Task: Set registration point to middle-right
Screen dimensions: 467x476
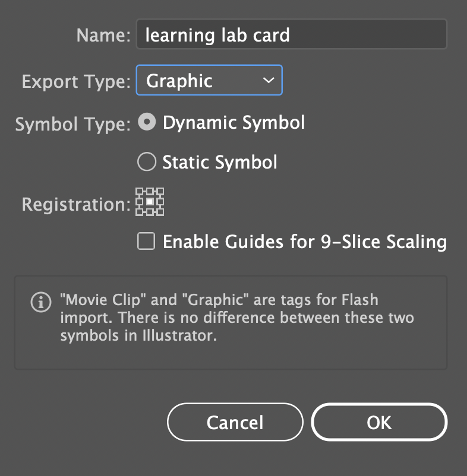Action: (x=160, y=202)
